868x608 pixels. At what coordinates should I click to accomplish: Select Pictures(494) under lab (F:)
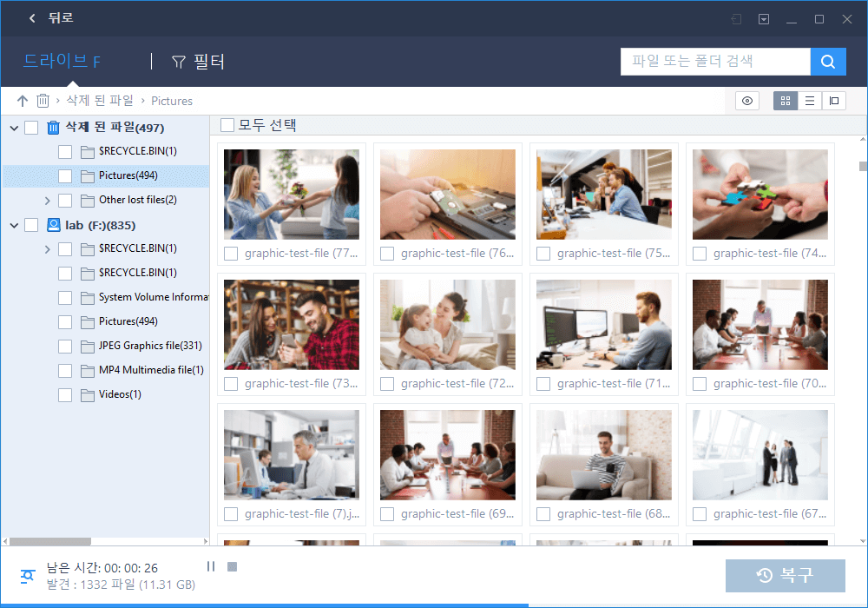pos(128,321)
